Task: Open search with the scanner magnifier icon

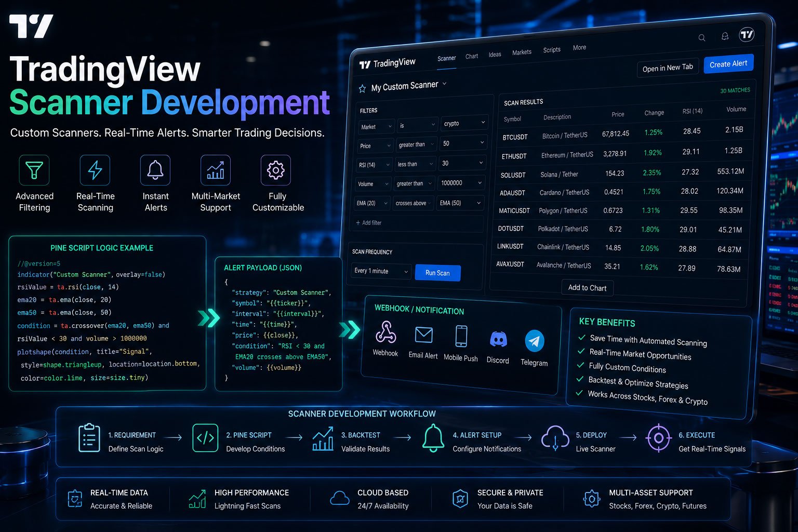Action: (701, 37)
